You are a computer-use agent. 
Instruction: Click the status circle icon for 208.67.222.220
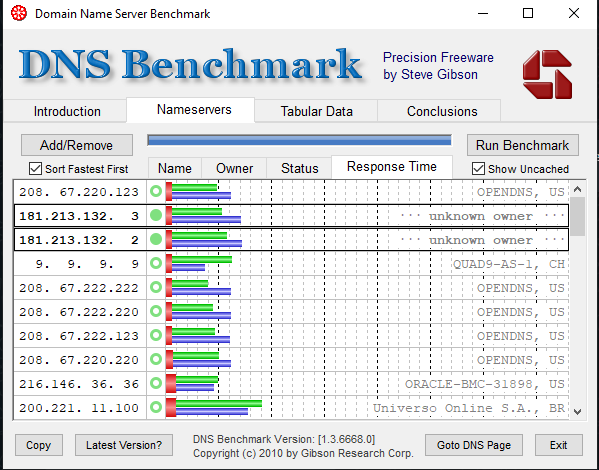point(156,311)
